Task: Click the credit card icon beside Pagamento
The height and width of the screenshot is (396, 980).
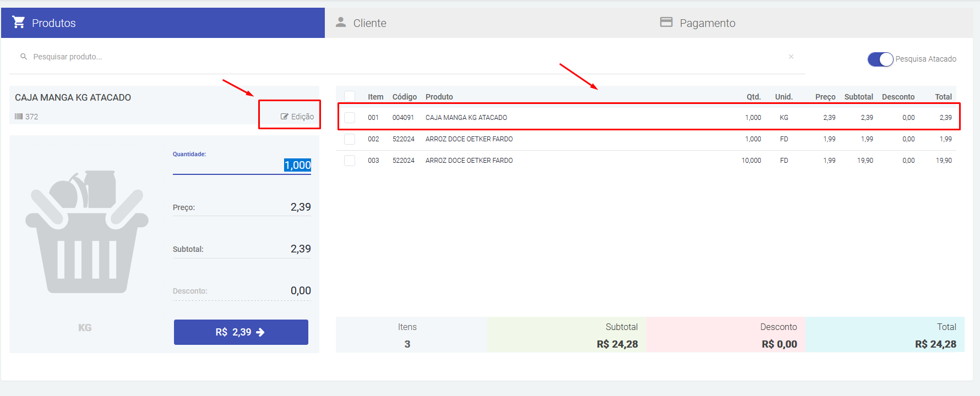Action: (666, 22)
